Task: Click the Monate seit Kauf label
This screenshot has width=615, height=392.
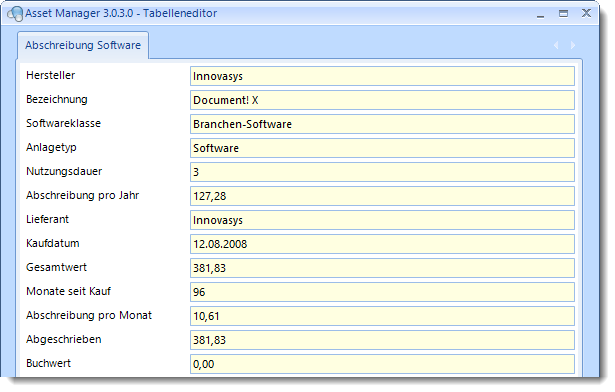Action: click(x=69, y=291)
